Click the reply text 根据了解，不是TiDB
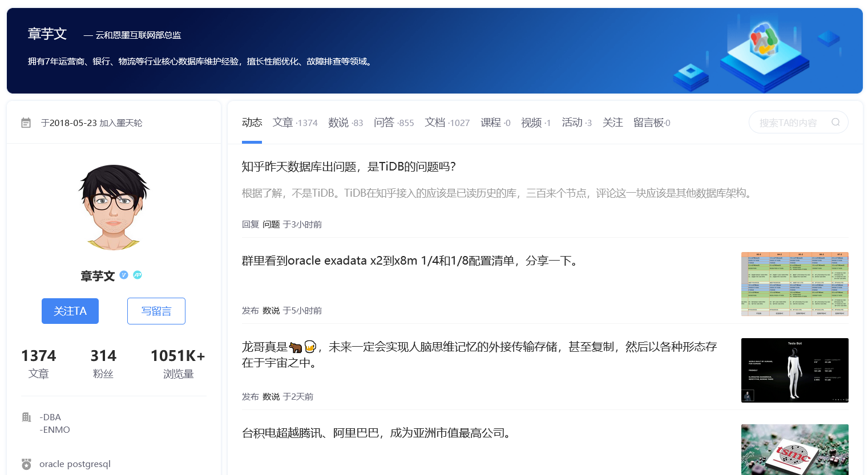 [498, 193]
